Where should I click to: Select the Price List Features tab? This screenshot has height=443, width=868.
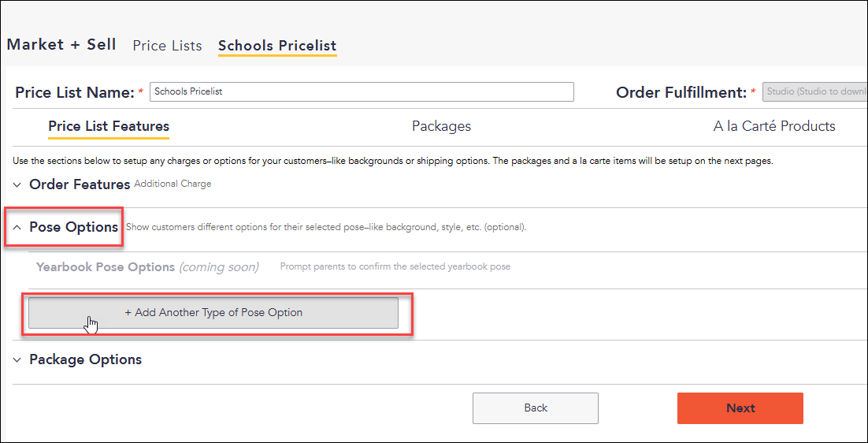(x=109, y=127)
